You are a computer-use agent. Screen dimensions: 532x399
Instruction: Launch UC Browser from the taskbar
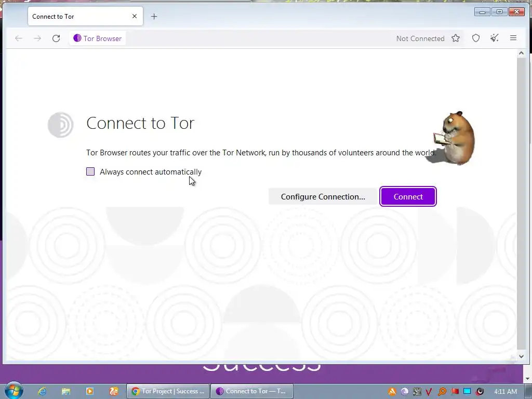click(114, 391)
